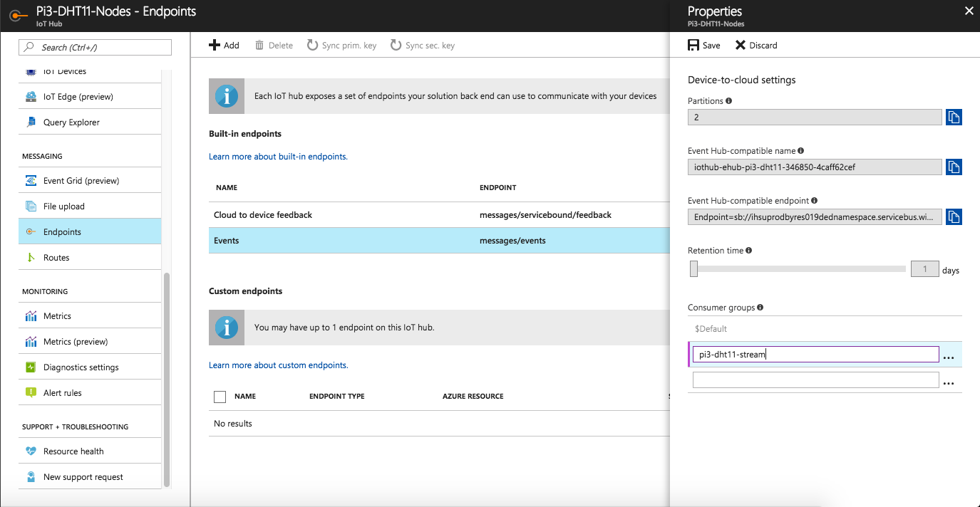Open the Metrics (preview) chart icon

(31, 342)
